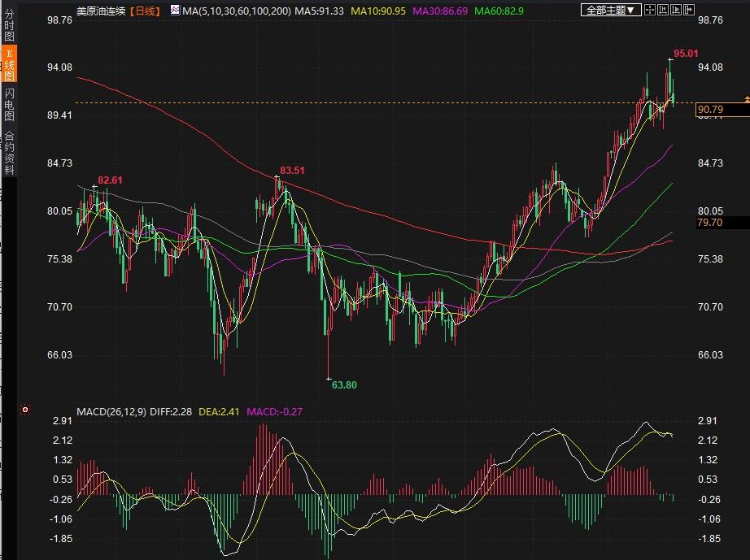Click the orange arrow marker at right edge
The width and height of the screenshot is (750, 560).
pos(745,98)
